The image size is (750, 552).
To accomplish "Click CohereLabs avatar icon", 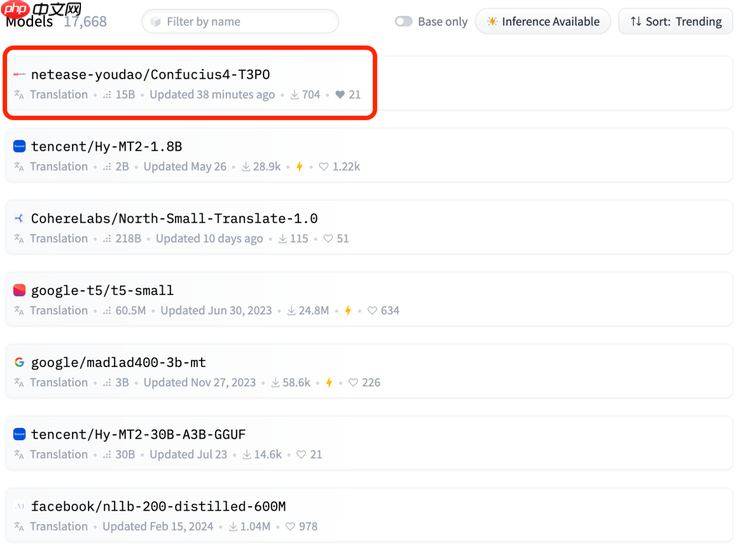I will point(19,219).
